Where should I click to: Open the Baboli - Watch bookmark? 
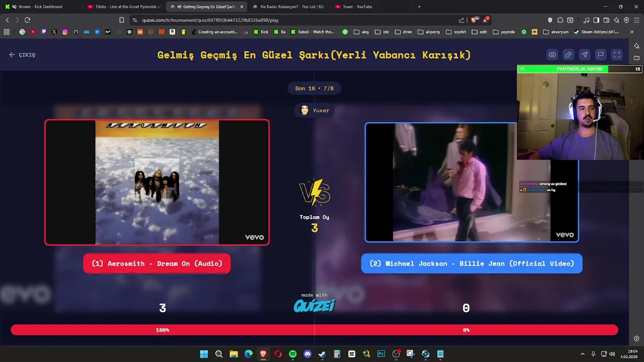pos(312,32)
